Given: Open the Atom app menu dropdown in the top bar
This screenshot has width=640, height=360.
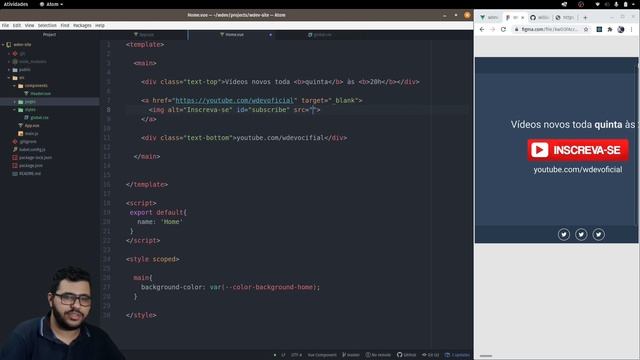Looking at the screenshot, I should click(x=52, y=4).
